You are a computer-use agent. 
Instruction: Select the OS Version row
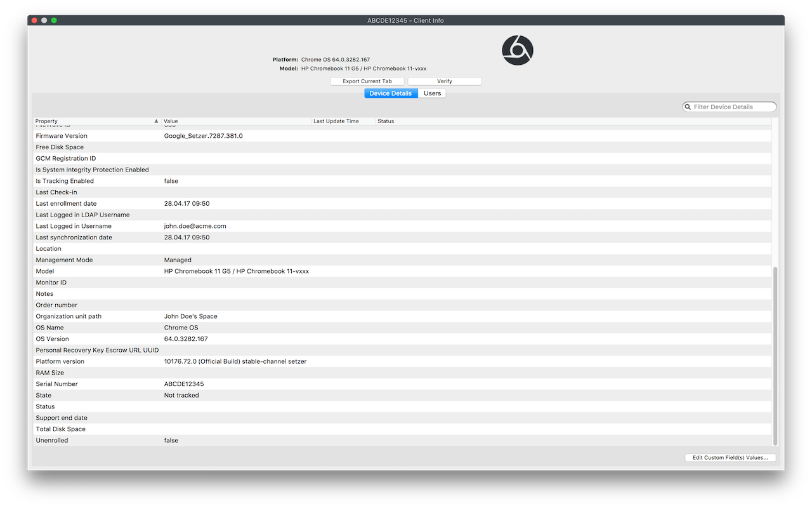pos(402,339)
